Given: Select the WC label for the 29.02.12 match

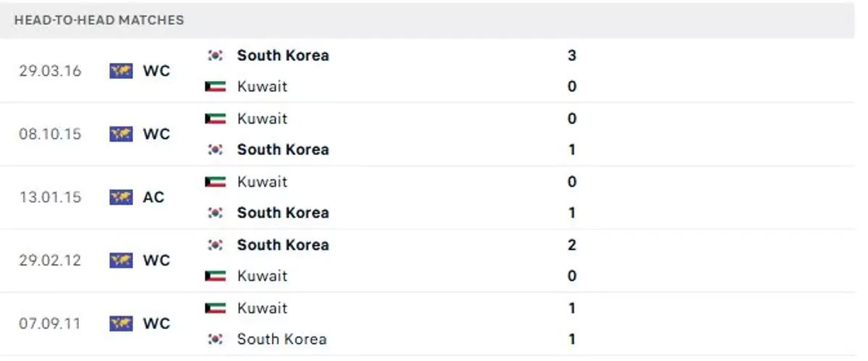Looking at the screenshot, I should (x=156, y=260).
